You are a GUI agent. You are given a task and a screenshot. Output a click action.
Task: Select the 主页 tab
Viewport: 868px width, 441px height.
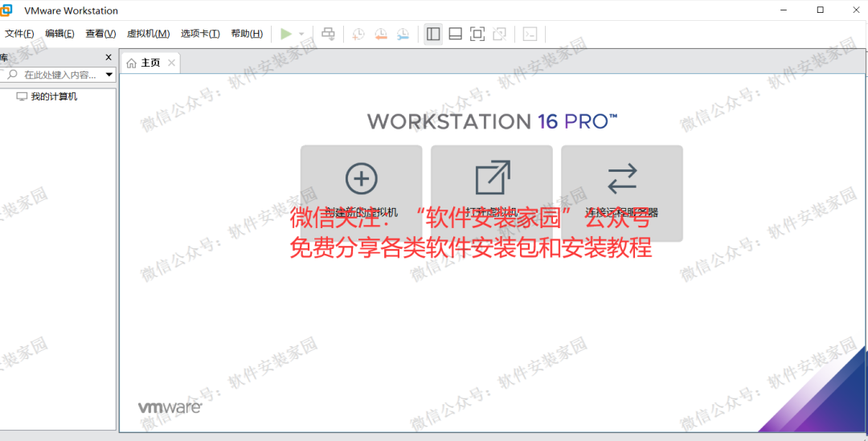tap(150, 63)
